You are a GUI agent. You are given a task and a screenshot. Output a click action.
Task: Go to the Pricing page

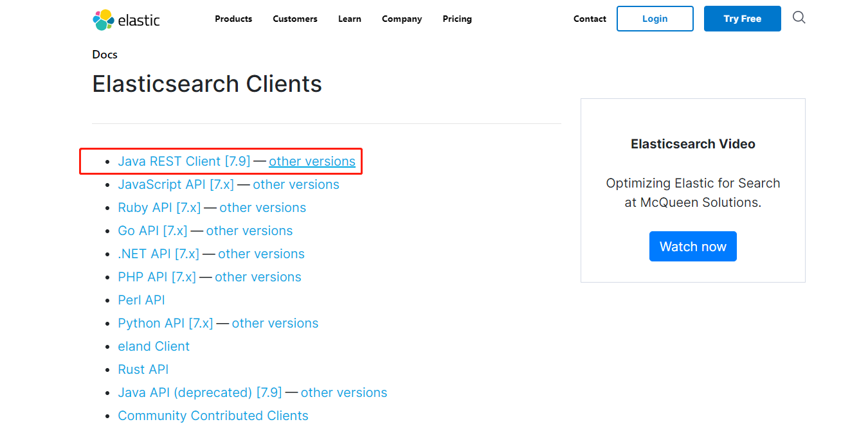457,19
